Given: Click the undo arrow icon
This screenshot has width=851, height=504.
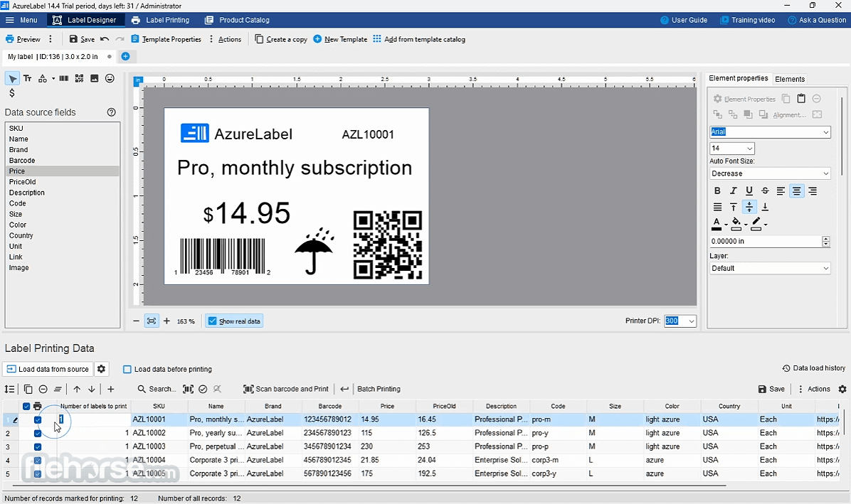Looking at the screenshot, I should (x=105, y=39).
